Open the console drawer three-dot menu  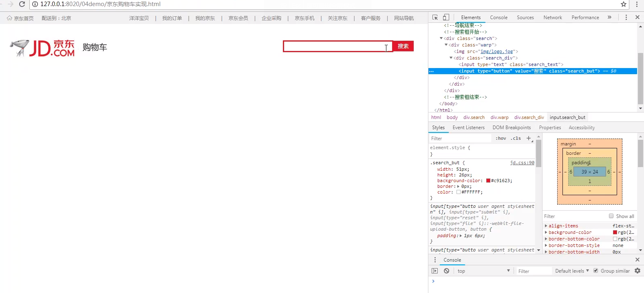coord(435,260)
